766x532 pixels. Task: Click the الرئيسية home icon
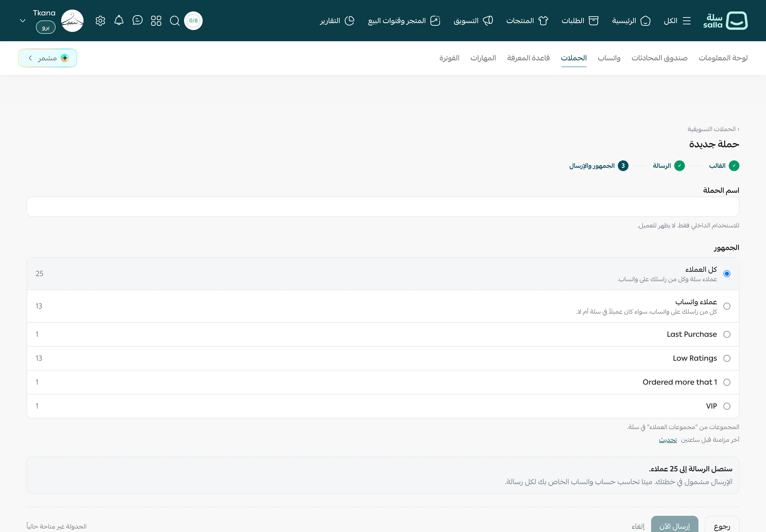[646, 21]
